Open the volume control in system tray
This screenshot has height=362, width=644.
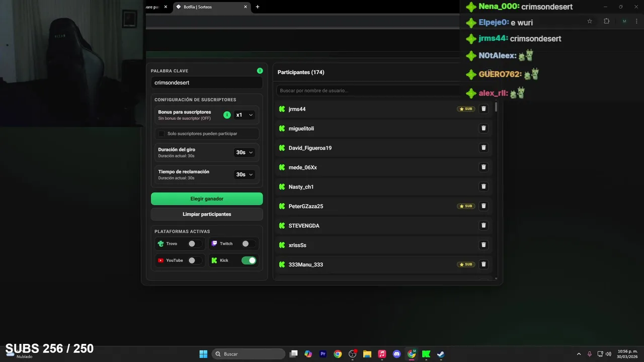(x=608, y=354)
